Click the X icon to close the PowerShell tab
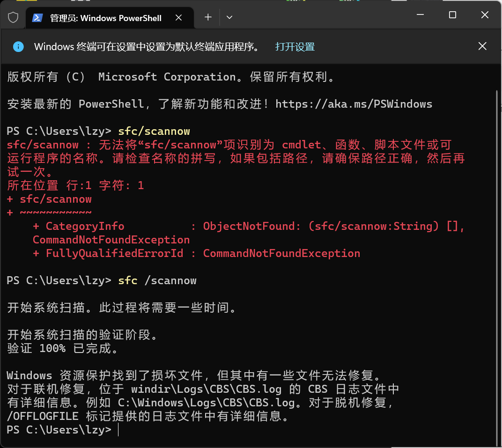The height and width of the screenshot is (448, 502). point(178,17)
